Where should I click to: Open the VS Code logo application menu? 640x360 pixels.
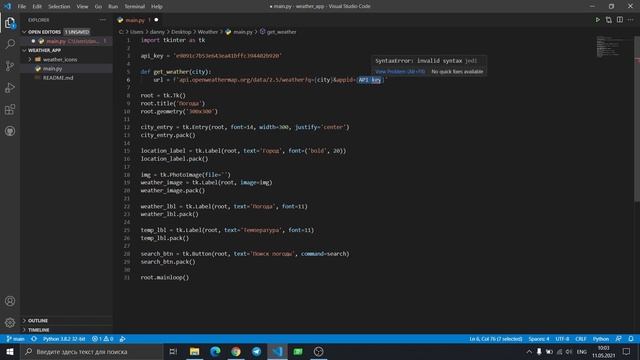coord(7,6)
